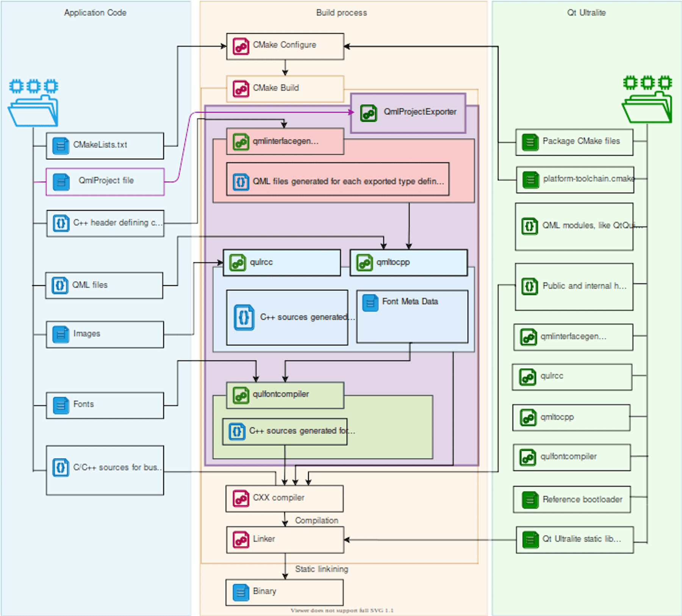This screenshot has width=682, height=616.
Task: Click the blue Application Code folder icon
Action: (33, 110)
